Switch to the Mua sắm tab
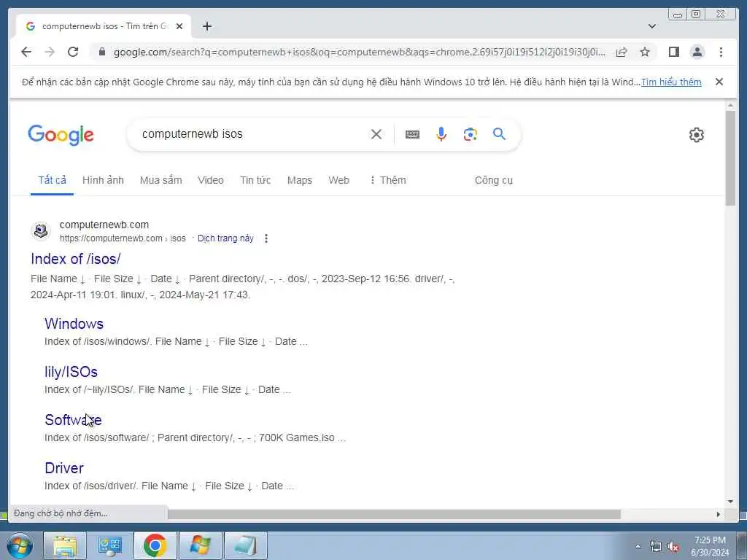 click(160, 180)
